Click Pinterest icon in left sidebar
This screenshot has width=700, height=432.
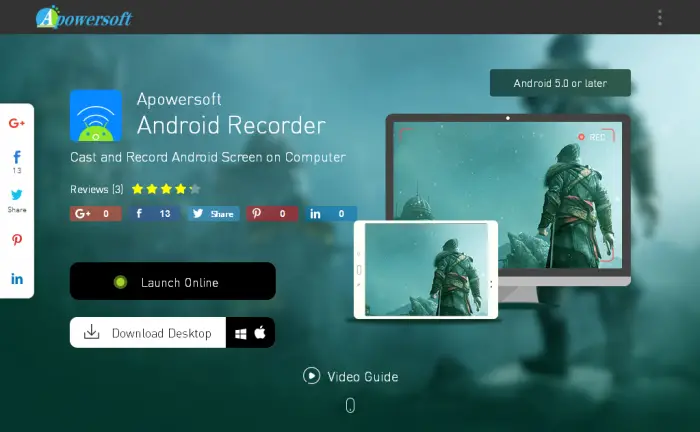point(17,240)
